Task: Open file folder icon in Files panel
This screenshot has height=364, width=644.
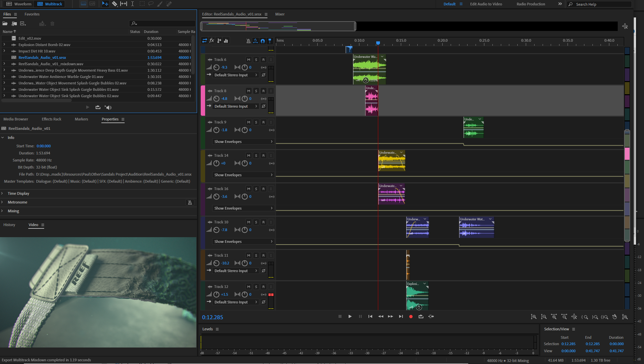Action: coord(5,24)
